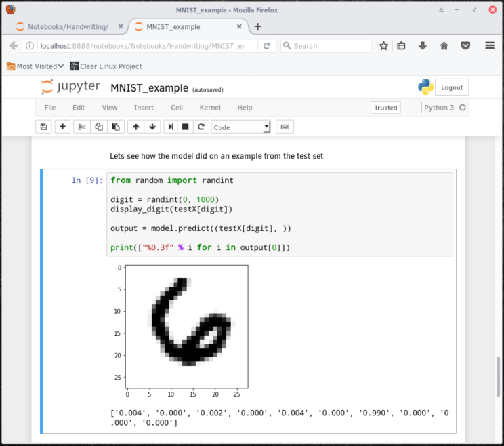Click the kernel idle indicator circle

click(462, 108)
